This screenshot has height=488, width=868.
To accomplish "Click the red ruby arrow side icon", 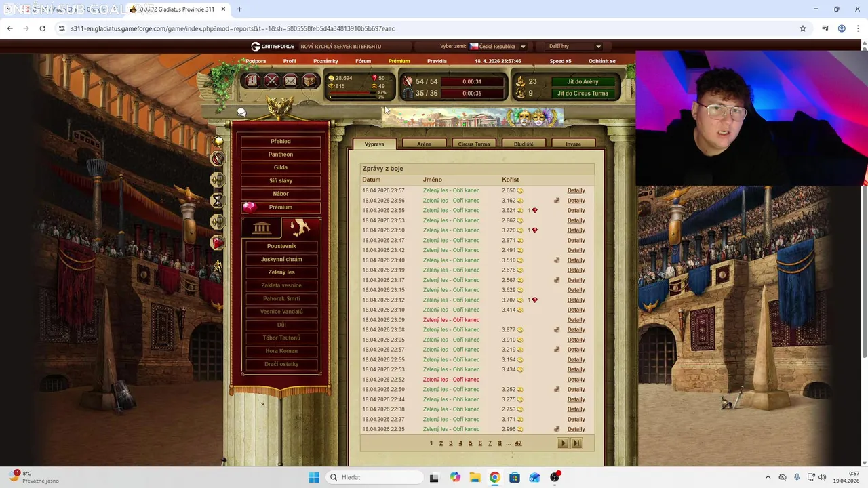I will point(218,242).
